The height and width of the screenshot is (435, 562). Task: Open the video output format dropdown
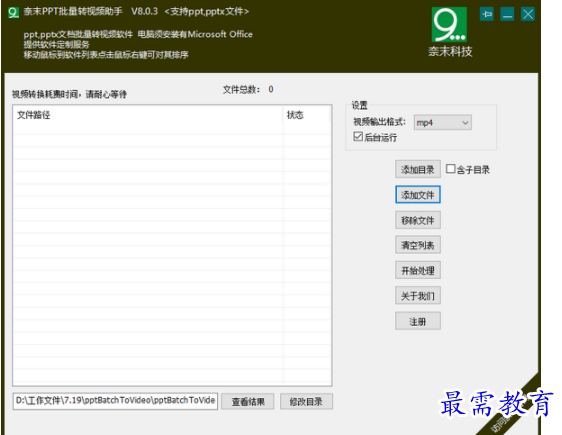pos(443,123)
